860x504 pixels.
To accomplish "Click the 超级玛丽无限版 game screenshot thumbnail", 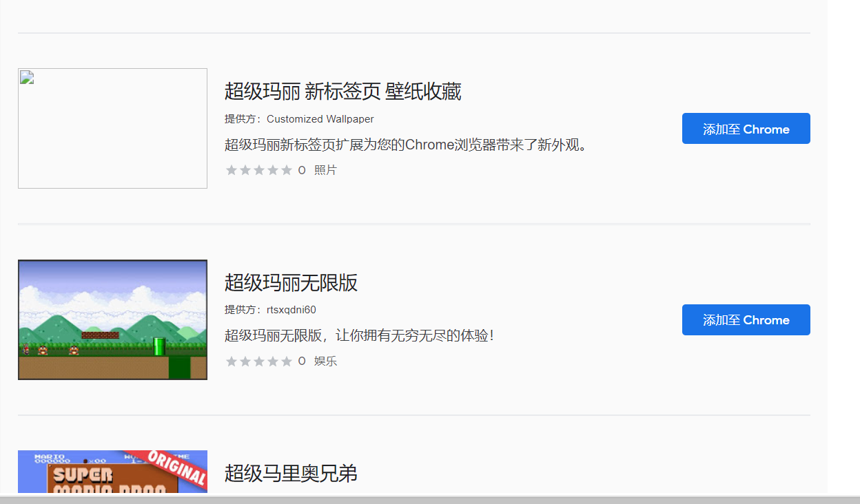I will 112,319.
